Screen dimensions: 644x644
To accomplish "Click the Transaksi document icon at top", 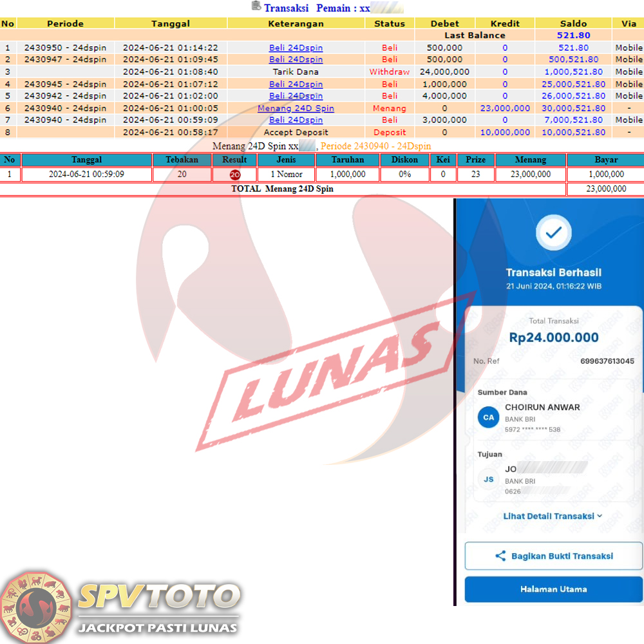I will click(x=256, y=6).
